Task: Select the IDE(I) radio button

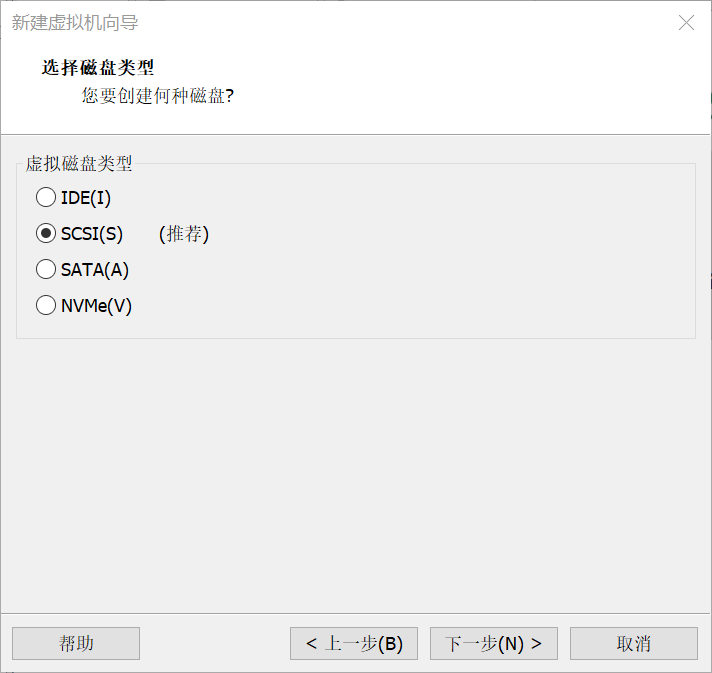Action: pyautogui.click(x=46, y=198)
